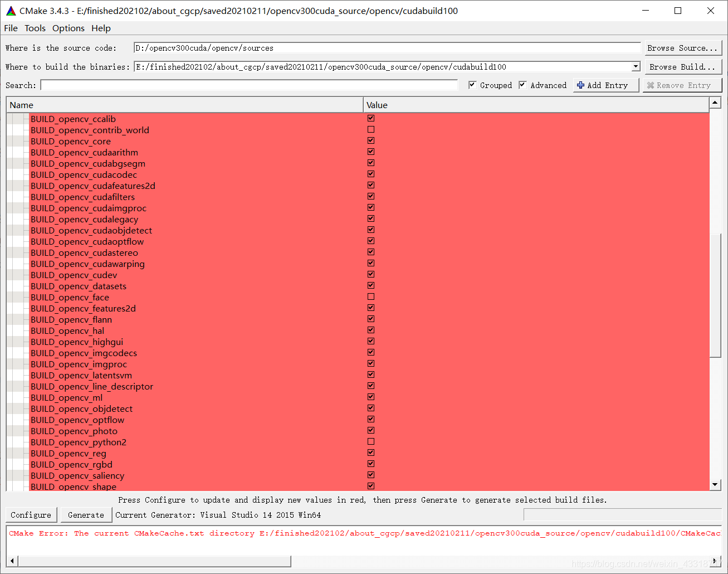
Task: Select BUILD_opencv_cudawarping entry
Action: coord(87,264)
